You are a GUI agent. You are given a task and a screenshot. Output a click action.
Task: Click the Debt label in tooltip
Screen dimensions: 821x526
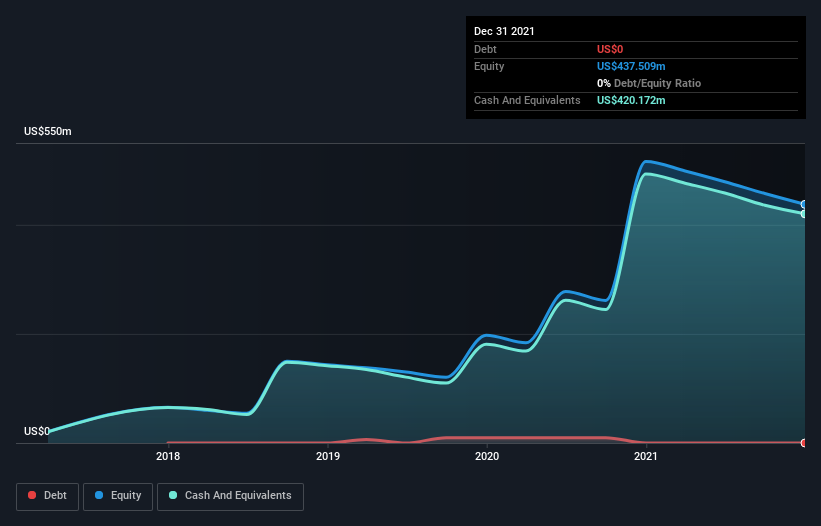(x=485, y=49)
